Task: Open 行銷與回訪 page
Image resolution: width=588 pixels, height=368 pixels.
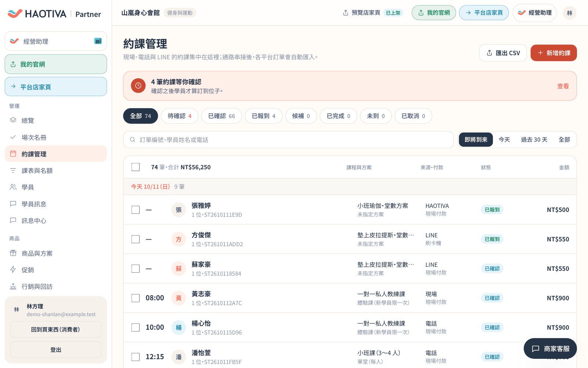Action: 56,286
